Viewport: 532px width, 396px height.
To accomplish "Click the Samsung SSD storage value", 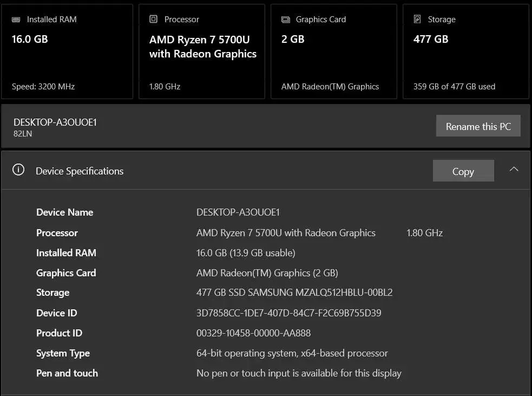I will 294,293.
